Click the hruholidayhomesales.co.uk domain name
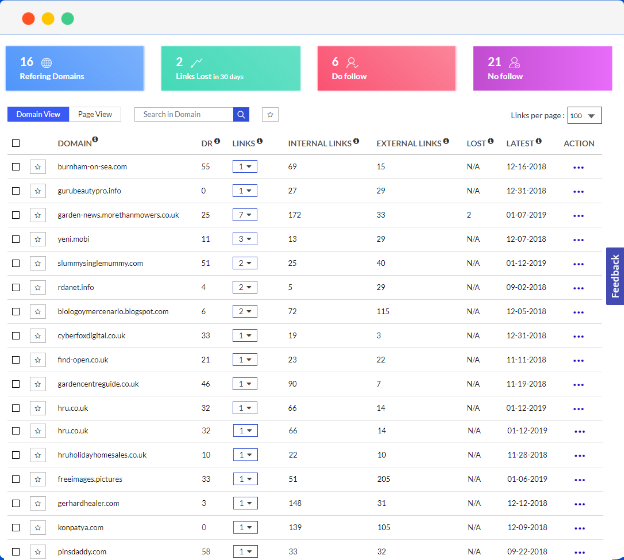Screen dimensions: 624x560 pyautogui.click(x=102, y=455)
